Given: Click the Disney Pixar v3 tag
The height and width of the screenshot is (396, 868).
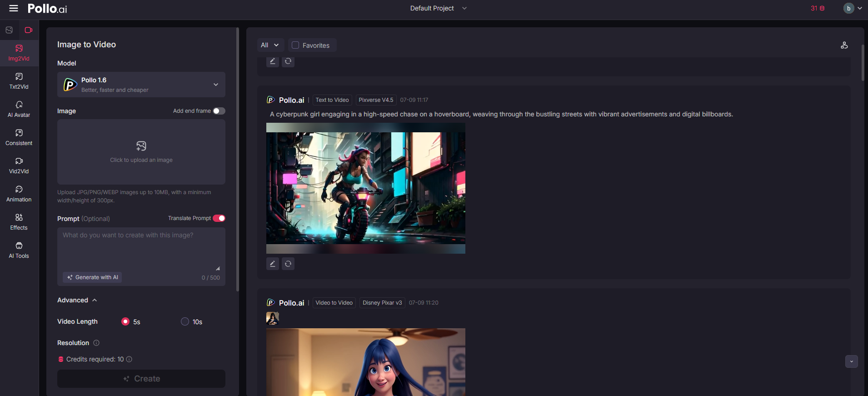Looking at the screenshot, I should click(382, 303).
